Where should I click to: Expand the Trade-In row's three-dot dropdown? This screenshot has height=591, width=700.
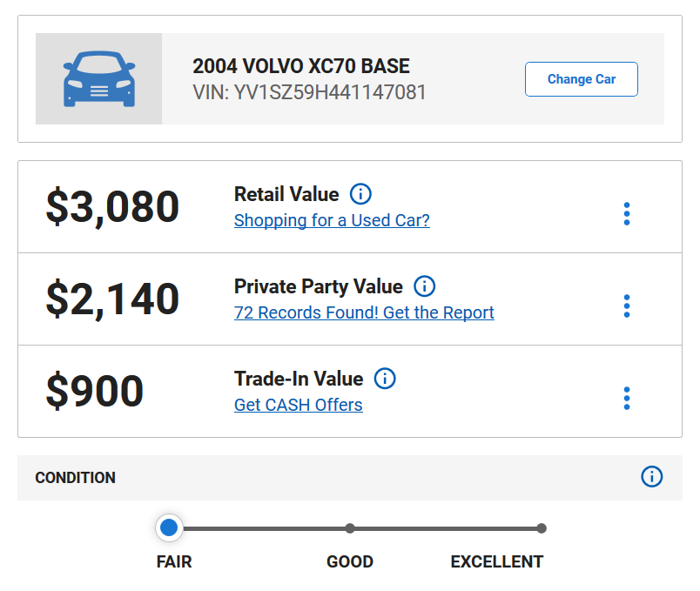click(626, 398)
